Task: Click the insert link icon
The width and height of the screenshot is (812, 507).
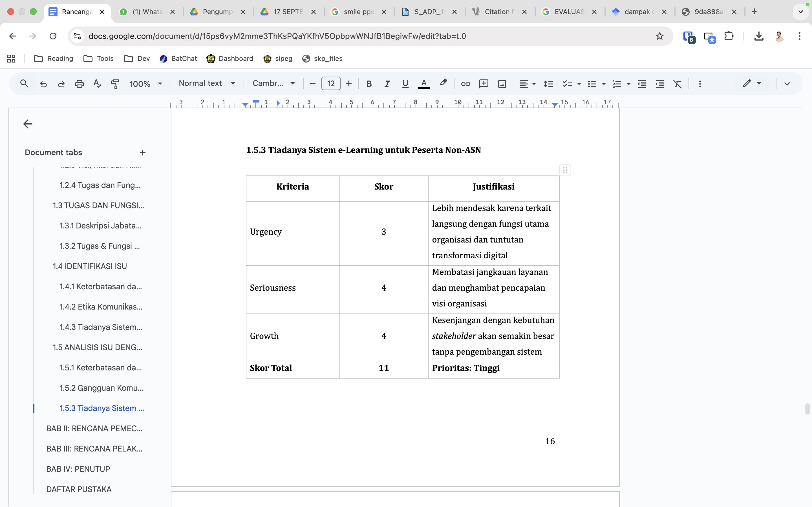Action: tap(465, 83)
